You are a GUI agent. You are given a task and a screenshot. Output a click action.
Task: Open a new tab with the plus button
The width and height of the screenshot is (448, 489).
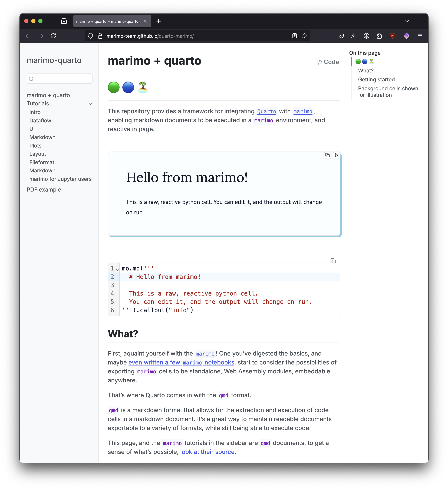(159, 21)
